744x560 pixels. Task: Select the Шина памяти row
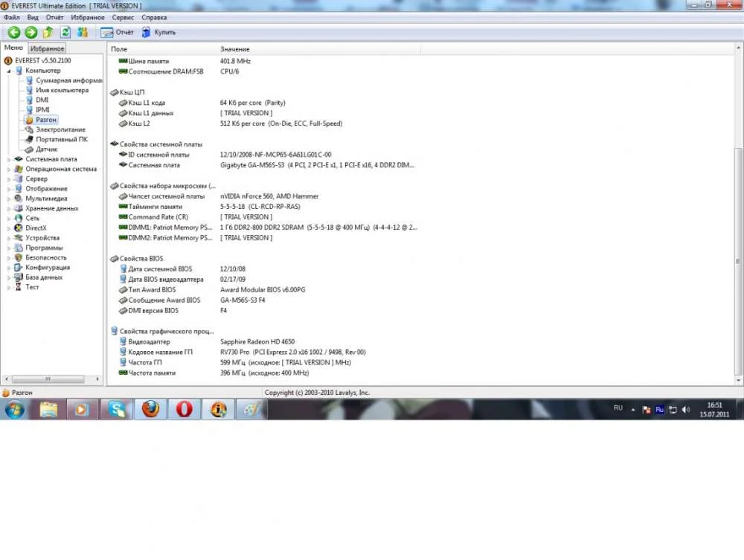[x=185, y=61]
